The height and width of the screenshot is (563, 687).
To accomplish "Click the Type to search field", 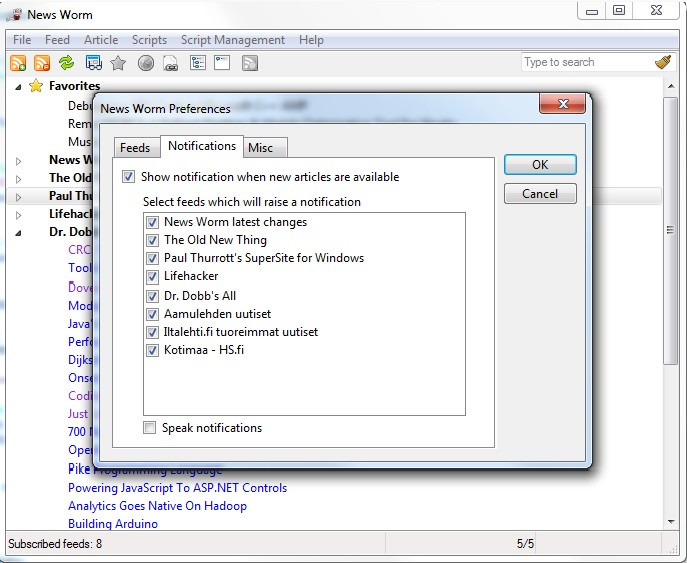I will (x=587, y=62).
